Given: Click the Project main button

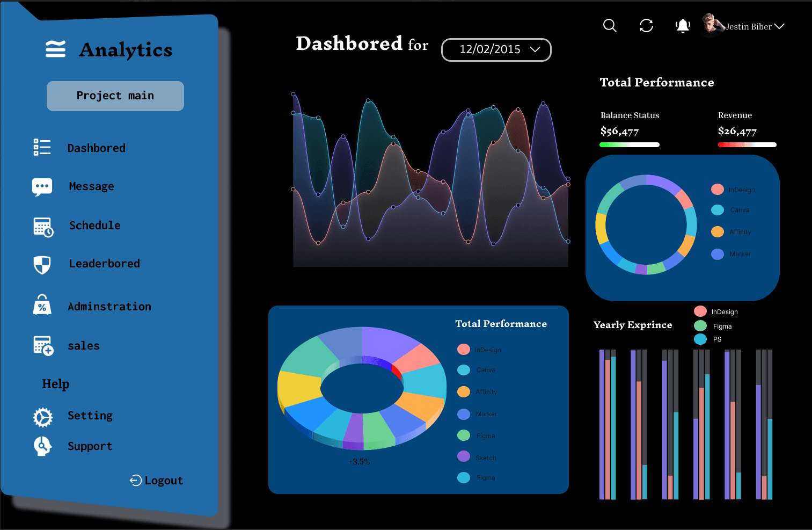Looking at the screenshot, I should [115, 96].
